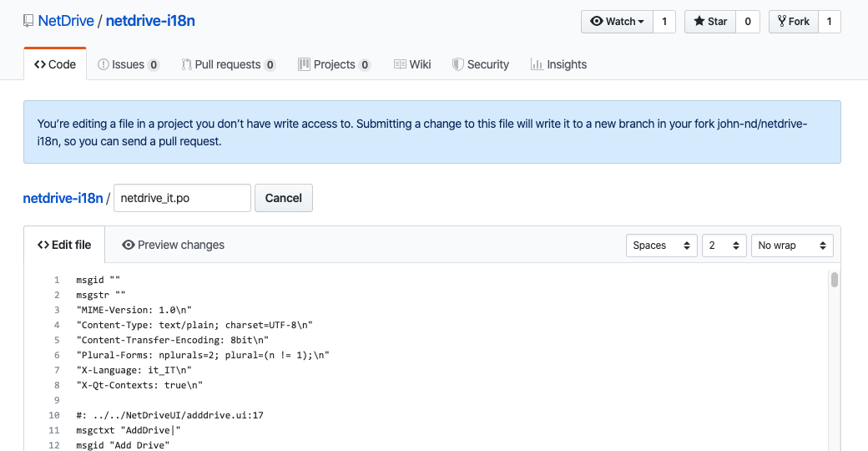
Task: Click the Content-Transfer-Encoding: 8bit line
Action: click(x=172, y=340)
